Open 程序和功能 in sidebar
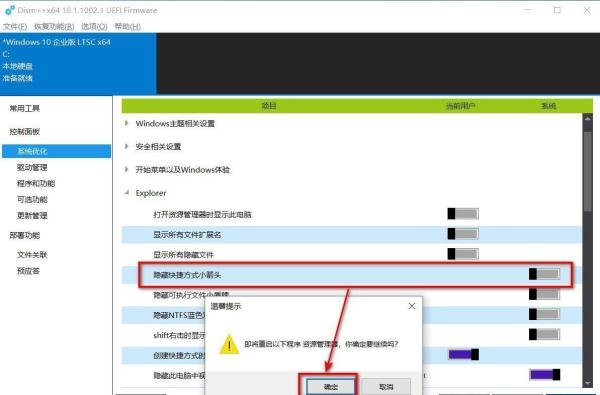This screenshot has width=600, height=395. [x=36, y=183]
